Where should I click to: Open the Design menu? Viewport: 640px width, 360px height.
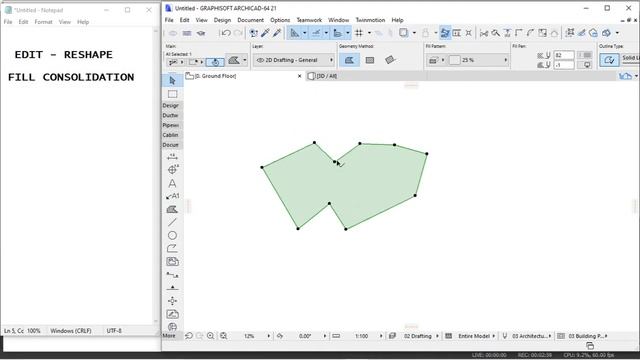222,20
